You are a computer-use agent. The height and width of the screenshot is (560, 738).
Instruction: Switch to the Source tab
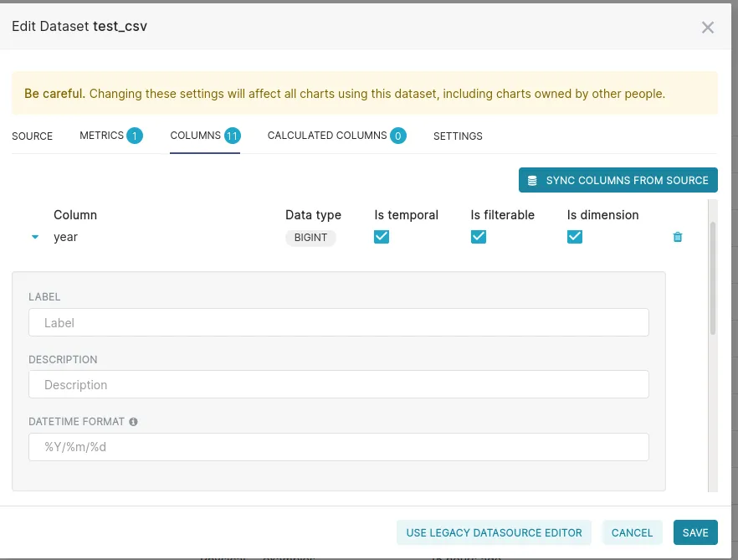[x=33, y=136]
